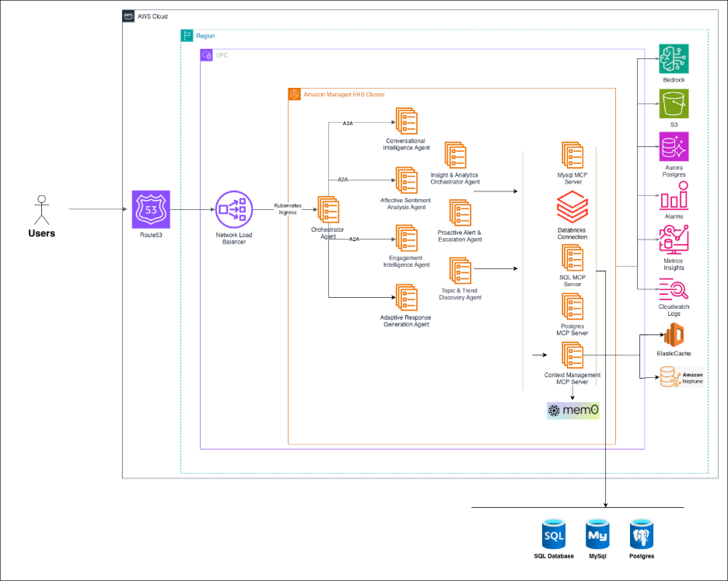Select the mem0 logo
Image resolution: width=728 pixels, height=581 pixels.
(573, 410)
